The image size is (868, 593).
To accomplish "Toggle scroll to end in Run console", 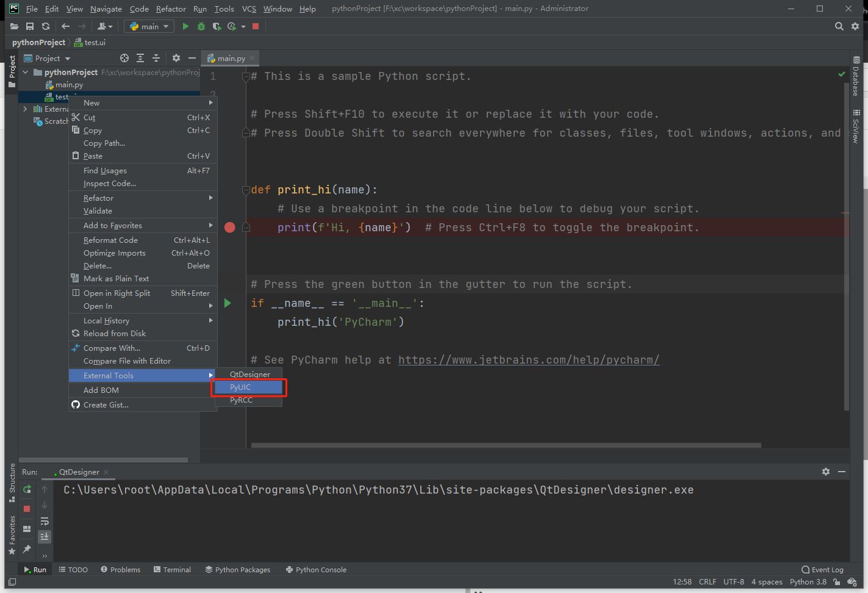I will (45, 537).
